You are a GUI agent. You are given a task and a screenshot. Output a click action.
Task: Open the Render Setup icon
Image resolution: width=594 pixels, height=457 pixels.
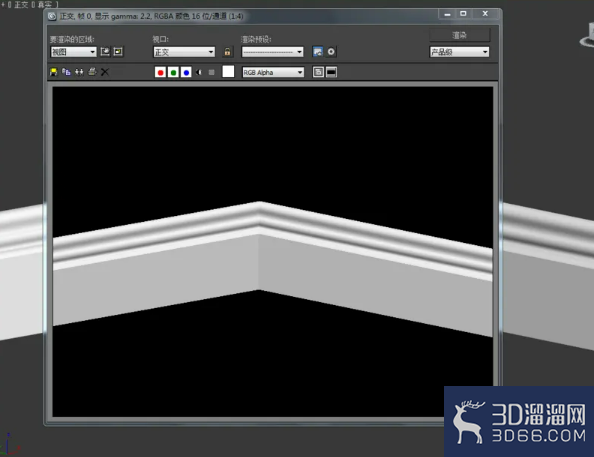(318, 52)
